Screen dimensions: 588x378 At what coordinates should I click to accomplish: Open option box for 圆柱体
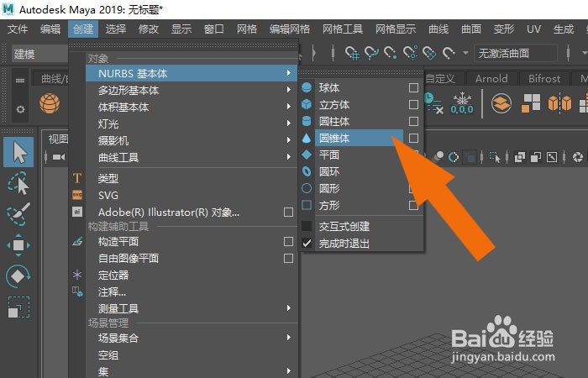pos(413,121)
